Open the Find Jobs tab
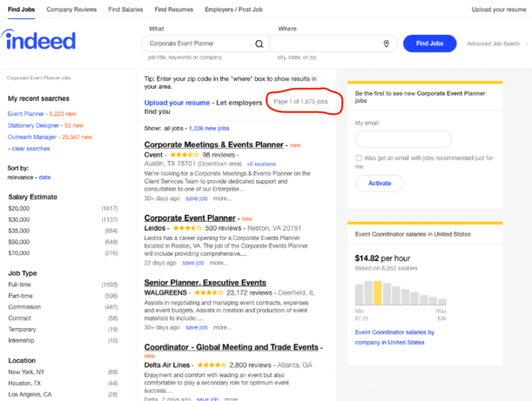 tap(21, 9)
